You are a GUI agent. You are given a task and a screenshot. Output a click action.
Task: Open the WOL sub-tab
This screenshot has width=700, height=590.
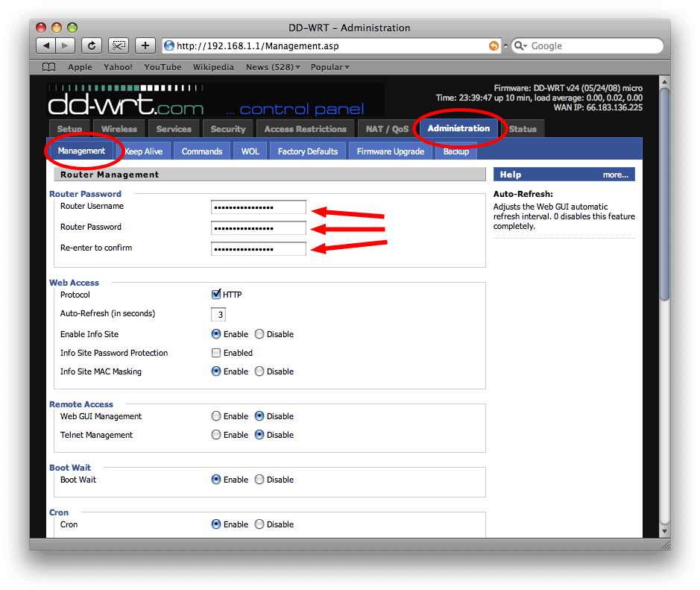click(x=250, y=151)
